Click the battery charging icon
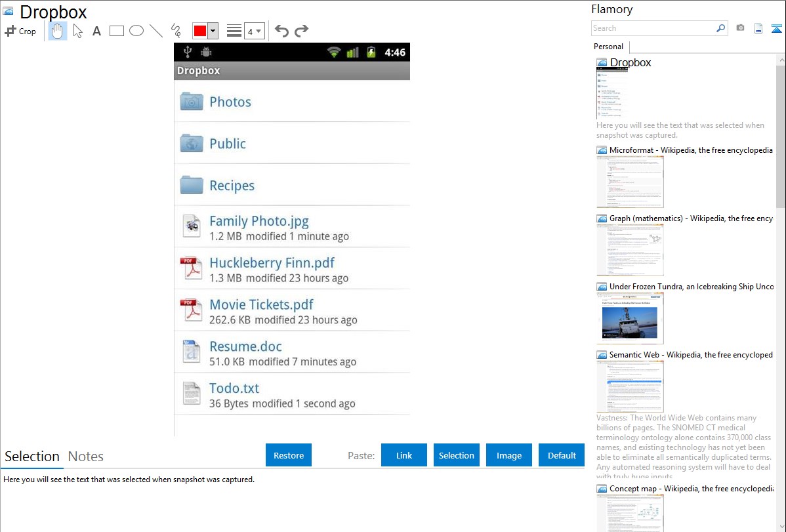Viewport: 786px width, 532px height. pyautogui.click(x=371, y=52)
